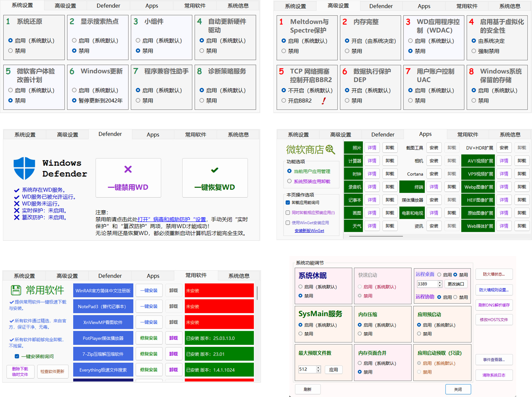Increase remote desktop port 3389 with up arrow
Viewport: 532px width, 397px height.
pyautogui.click(x=440, y=282)
